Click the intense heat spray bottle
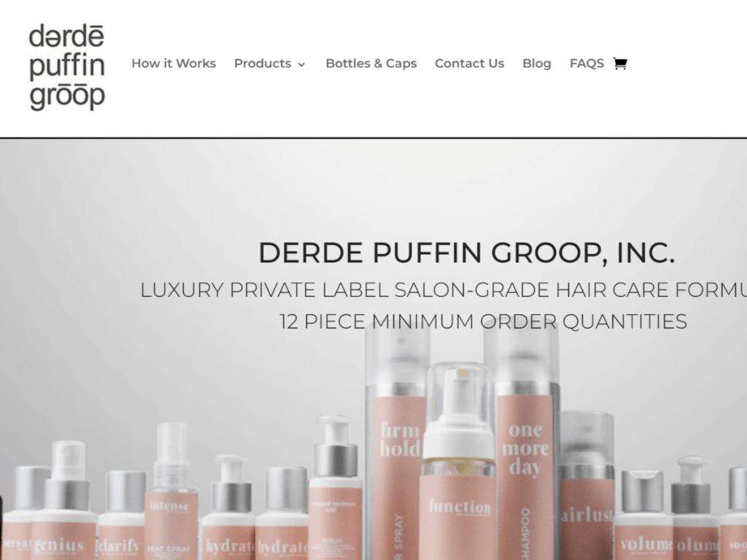747x560 pixels. 171,495
